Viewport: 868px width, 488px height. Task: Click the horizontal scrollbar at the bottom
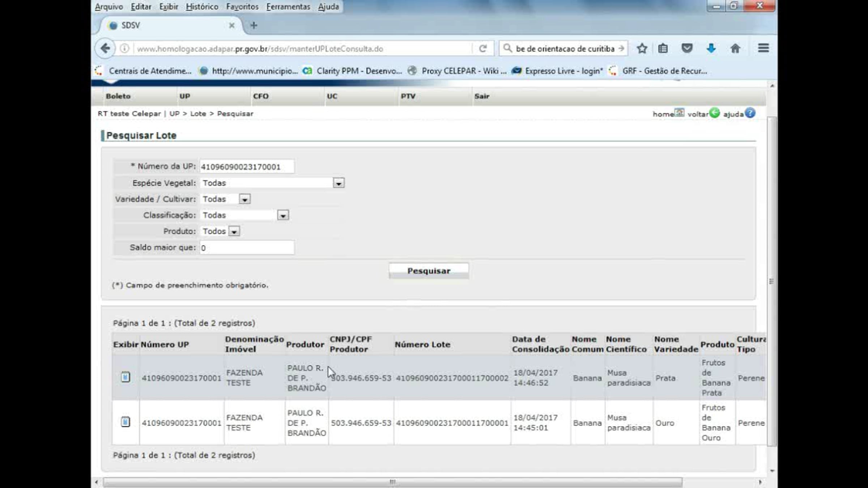click(x=393, y=482)
